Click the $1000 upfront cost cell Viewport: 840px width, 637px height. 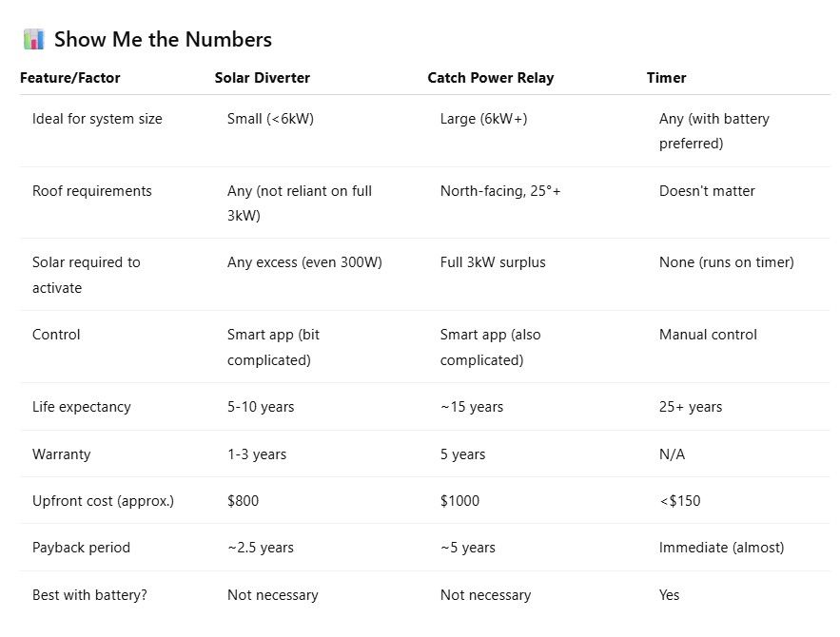pyautogui.click(x=459, y=501)
